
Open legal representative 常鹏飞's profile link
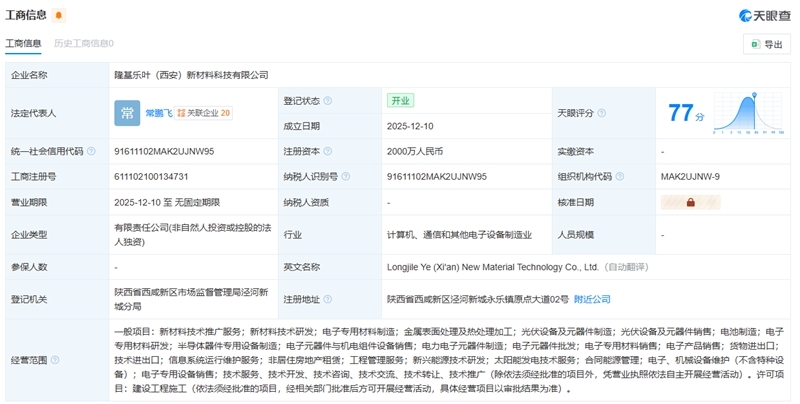pyautogui.click(x=158, y=113)
